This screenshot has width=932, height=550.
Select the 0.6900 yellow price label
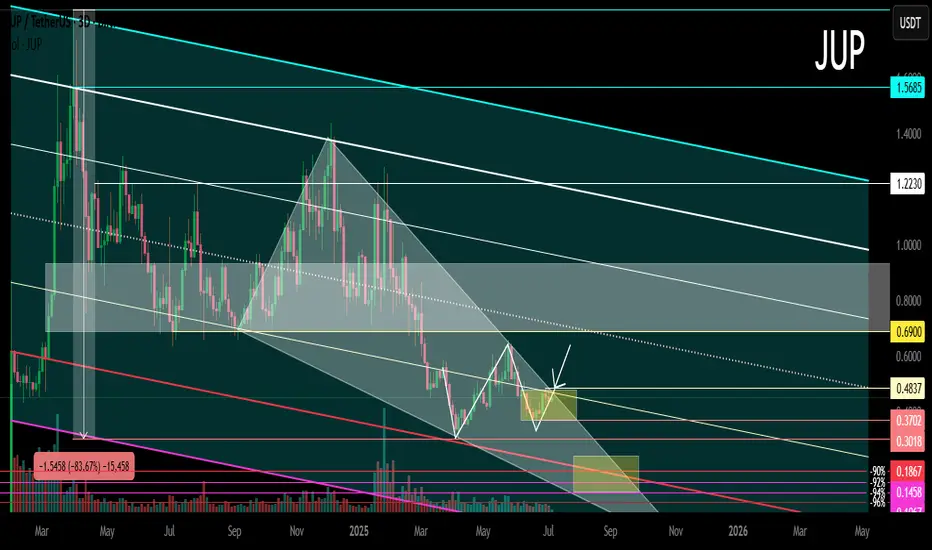coord(908,332)
